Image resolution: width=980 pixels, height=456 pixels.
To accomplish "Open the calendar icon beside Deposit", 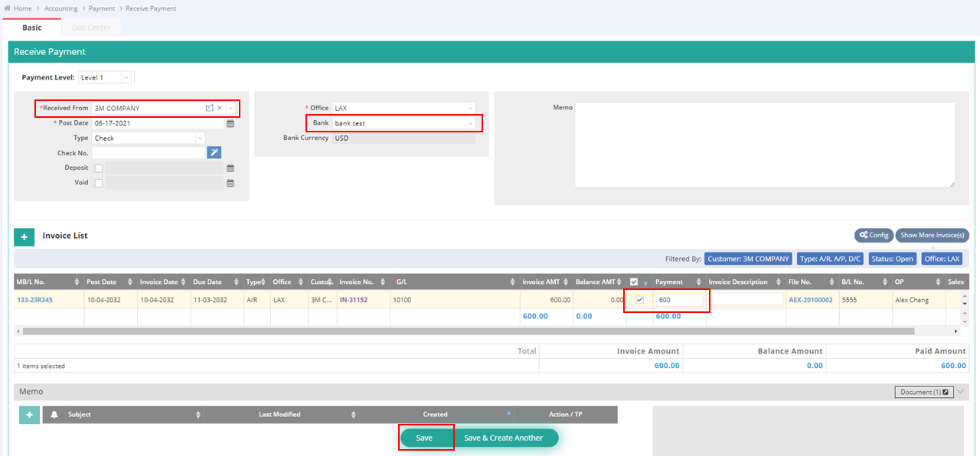I will [x=230, y=168].
